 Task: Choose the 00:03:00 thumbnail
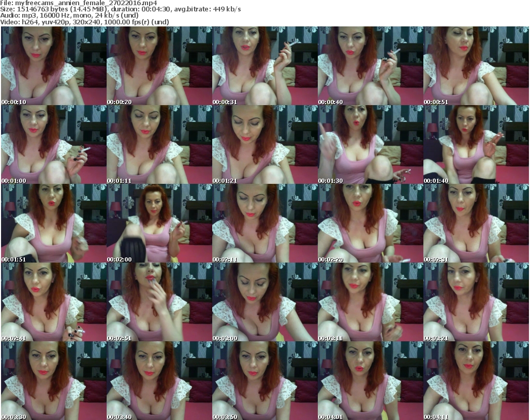(x=265, y=302)
